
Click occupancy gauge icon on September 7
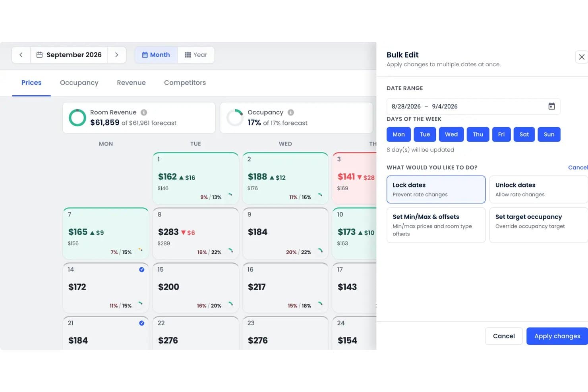[x=140, y=251]
